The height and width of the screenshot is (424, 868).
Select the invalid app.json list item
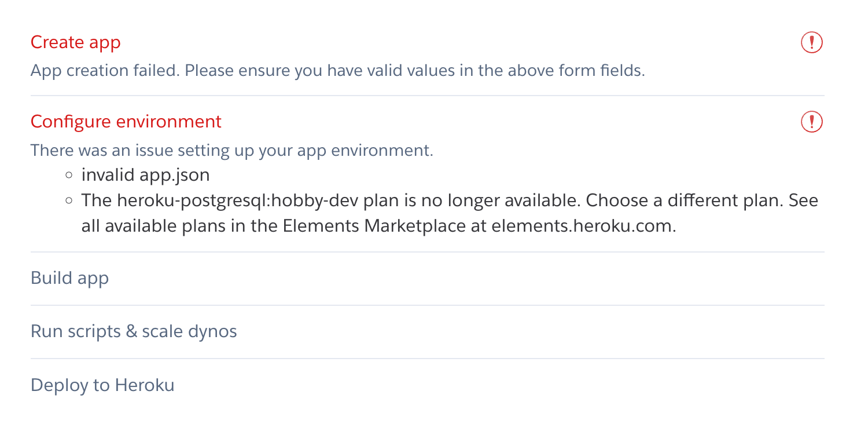(x=145, y=174)
